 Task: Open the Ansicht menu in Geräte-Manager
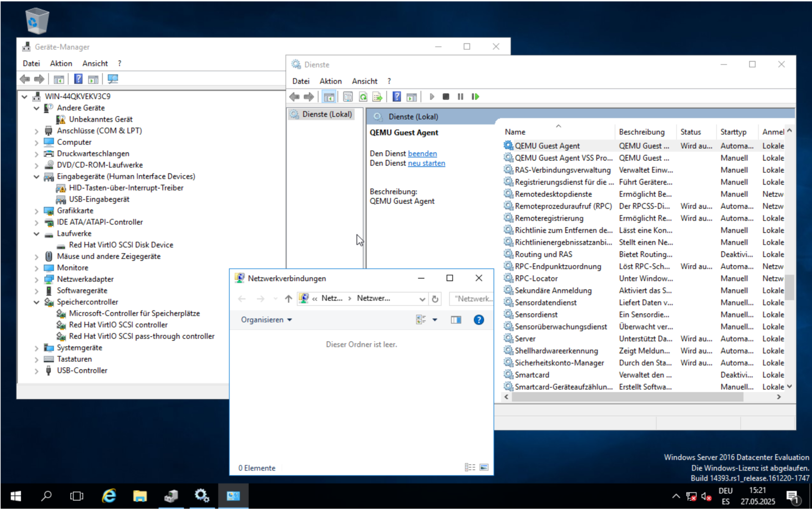[95, 63]
